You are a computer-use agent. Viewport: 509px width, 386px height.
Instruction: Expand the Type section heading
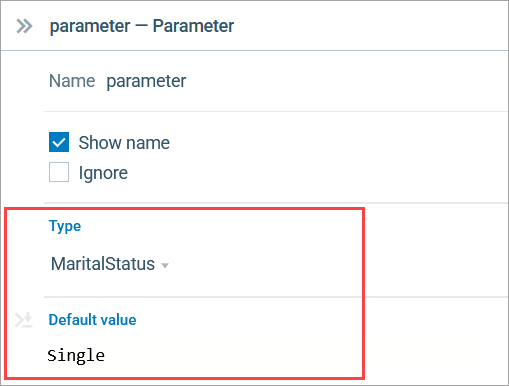[65, 226]
